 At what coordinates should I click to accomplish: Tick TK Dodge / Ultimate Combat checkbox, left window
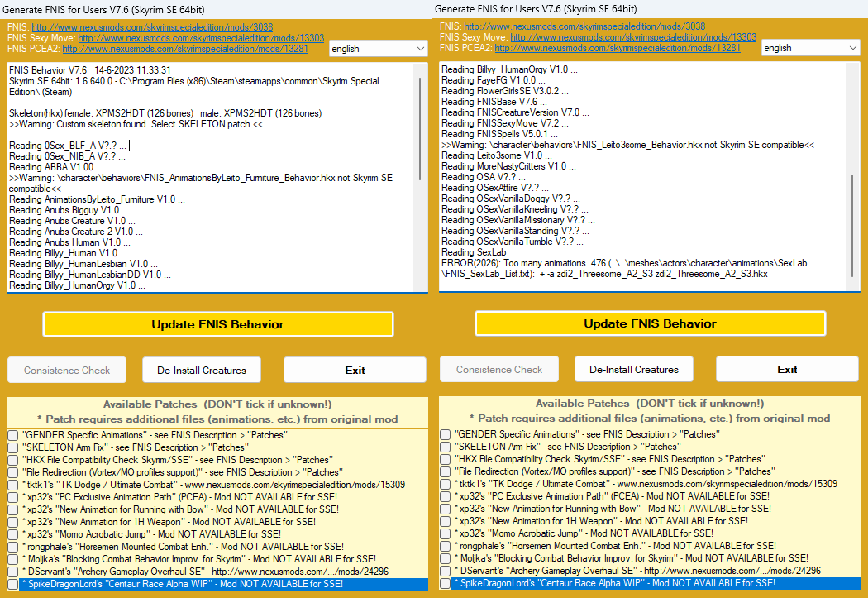pyautogui.click(x=13, y=485)
